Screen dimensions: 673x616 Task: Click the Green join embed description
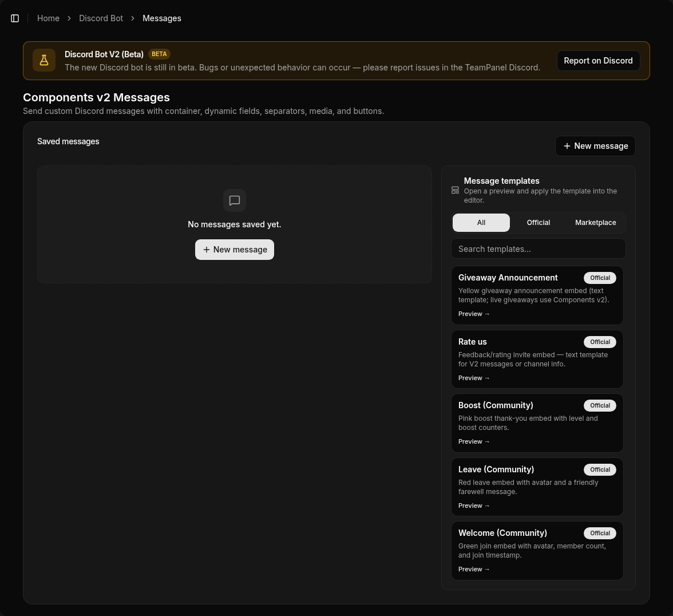532,550
